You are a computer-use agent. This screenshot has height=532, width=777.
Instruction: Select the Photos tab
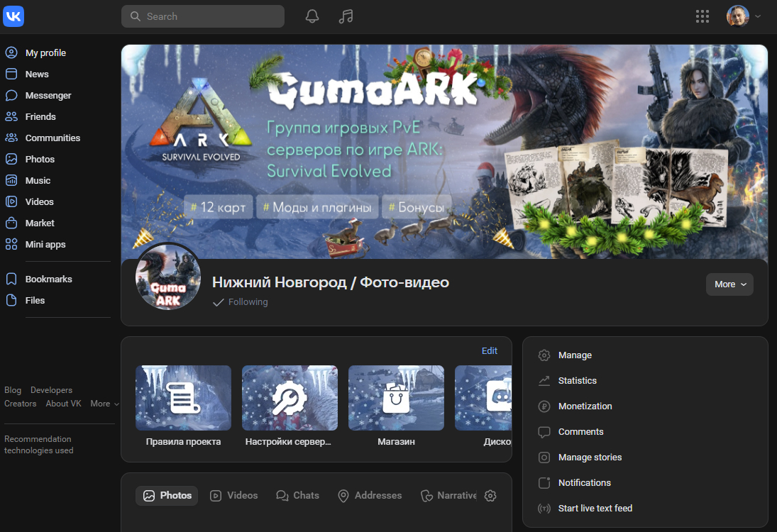(167, 495)
